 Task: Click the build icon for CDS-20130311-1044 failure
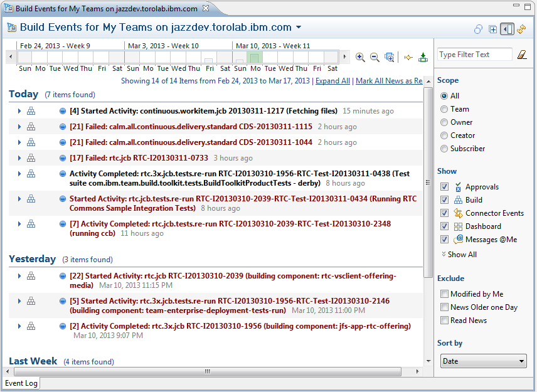point(31,142)
